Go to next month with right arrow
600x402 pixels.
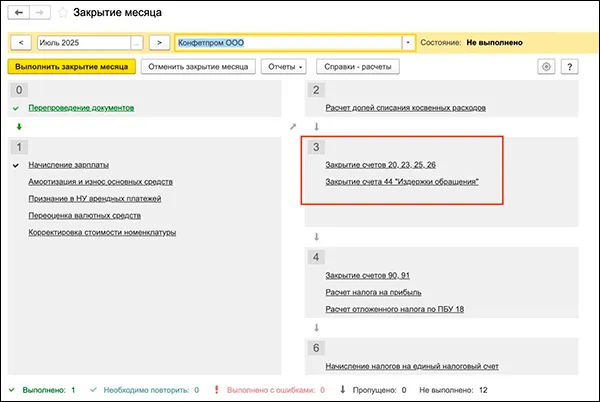coord(158,43)
